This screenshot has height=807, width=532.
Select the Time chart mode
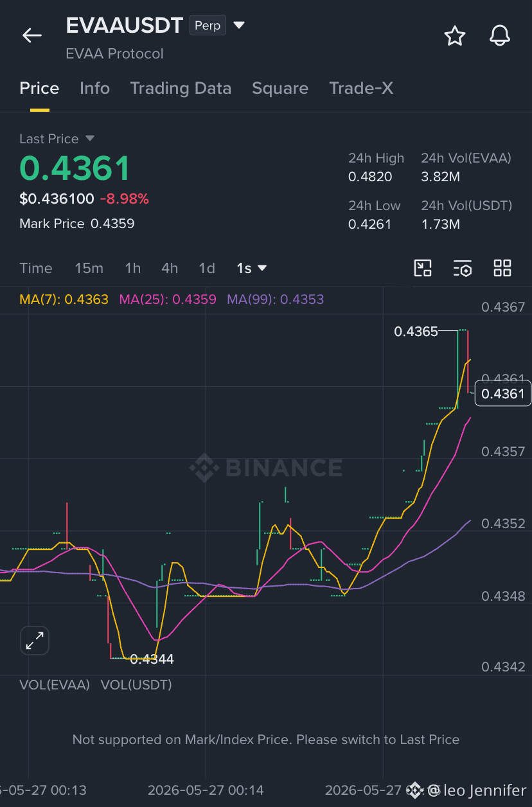pos(36,268)
